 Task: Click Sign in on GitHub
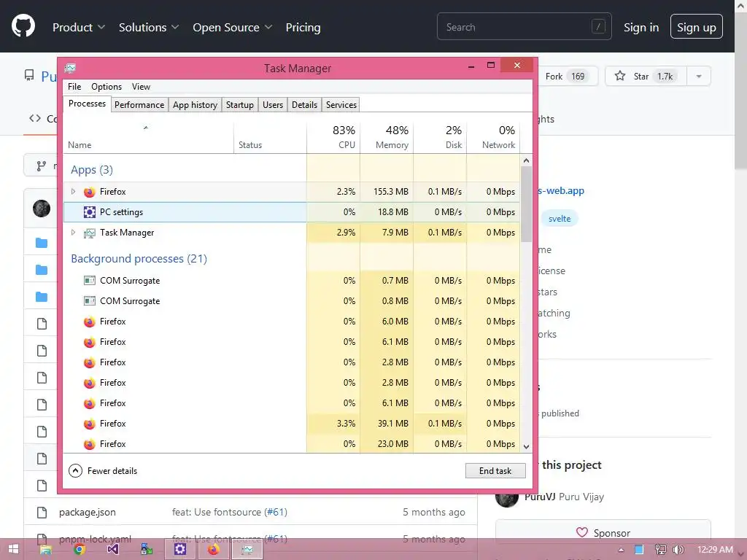[641, 27]
